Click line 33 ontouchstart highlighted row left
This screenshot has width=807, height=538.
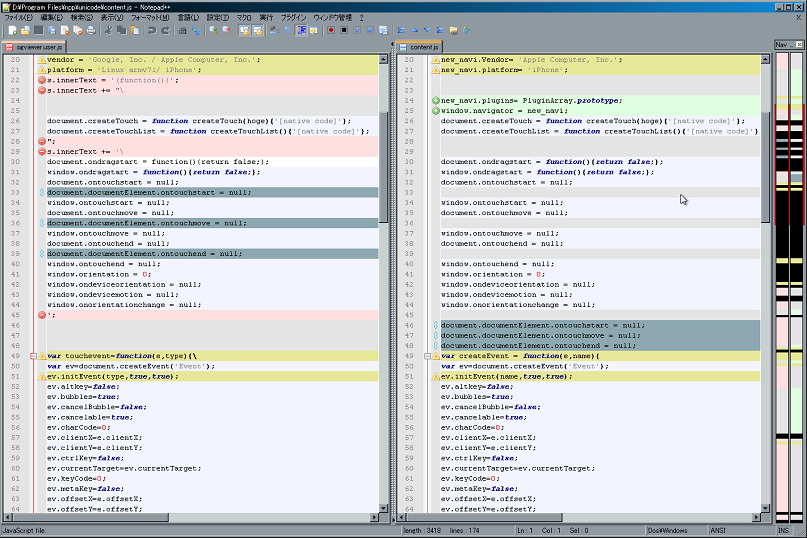click(212, 193)
